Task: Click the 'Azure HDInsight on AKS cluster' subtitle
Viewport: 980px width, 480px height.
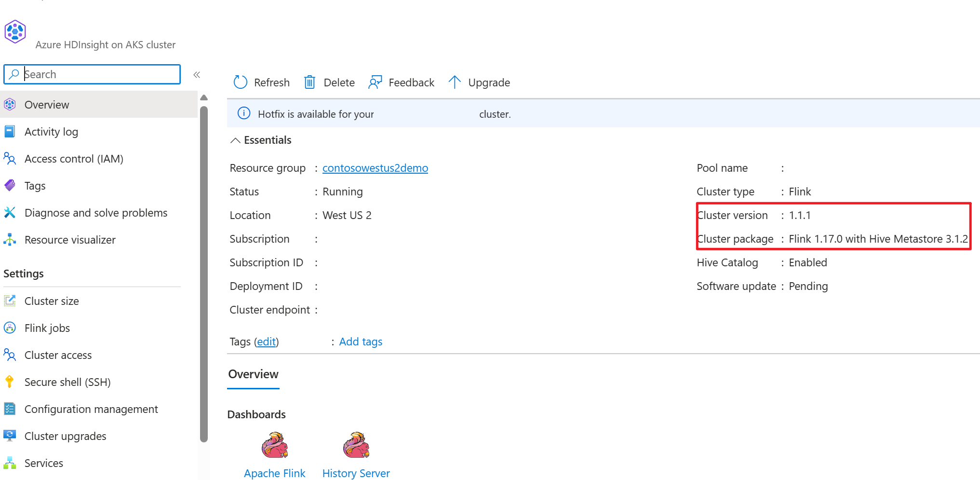Action: [x=106, y=45]
